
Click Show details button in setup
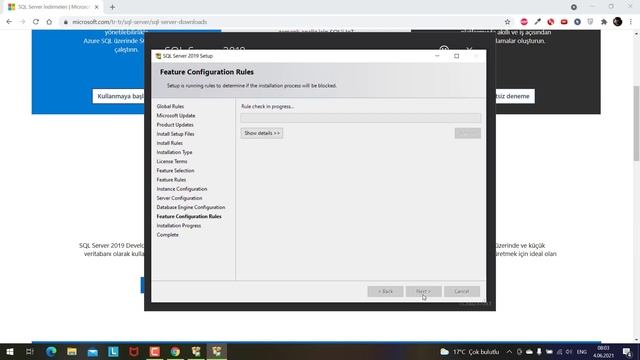[262, 133]
